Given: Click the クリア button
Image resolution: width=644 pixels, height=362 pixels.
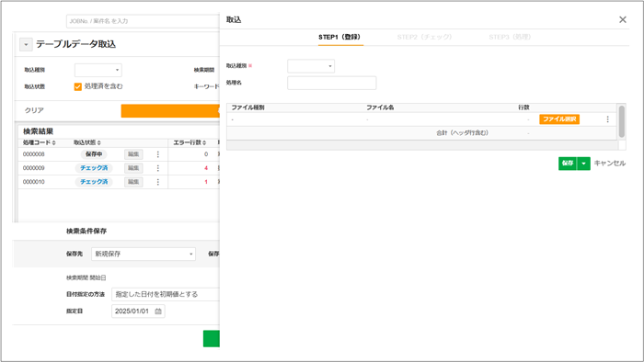Looking at the screenshot, I should 34,110.
